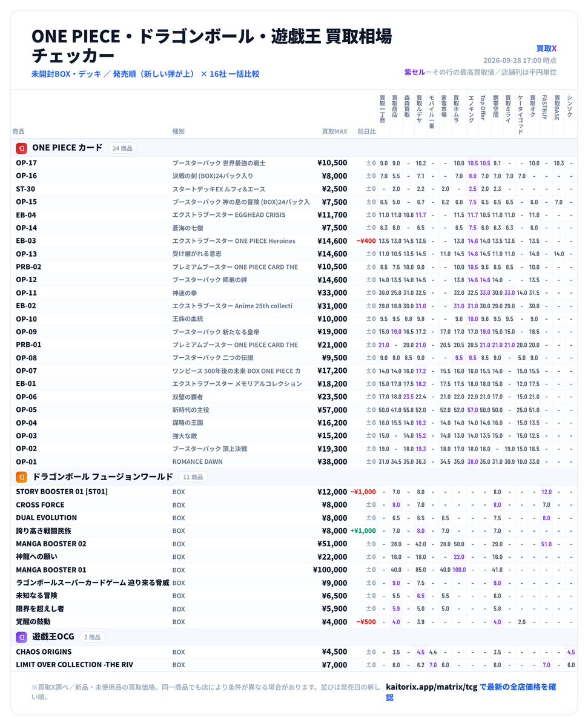
Task: Click the ¥51,000 max price for MANGA BOOSTER 02
Action: pos(332,544)
